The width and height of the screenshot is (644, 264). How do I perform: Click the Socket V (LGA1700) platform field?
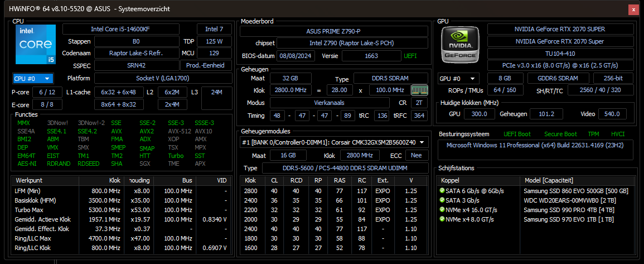[163, 78]
